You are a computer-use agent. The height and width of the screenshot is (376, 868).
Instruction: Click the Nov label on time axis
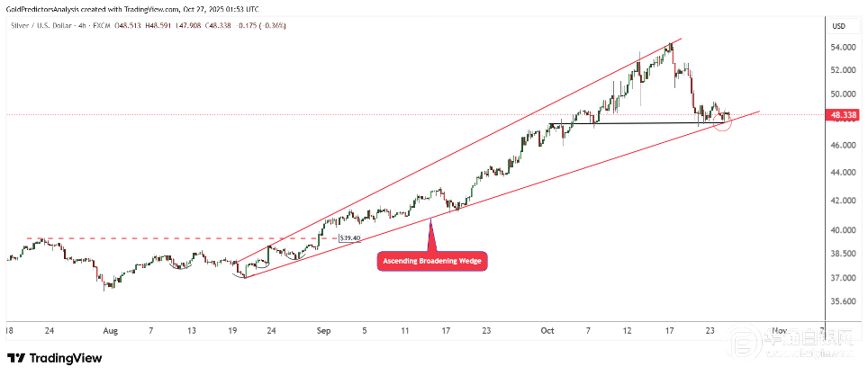pyautogui.click(x=780, y=330)
